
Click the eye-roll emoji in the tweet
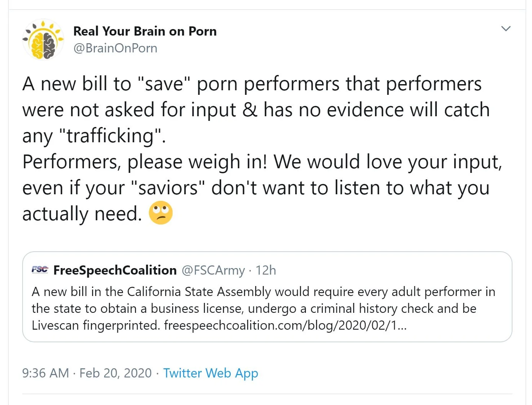(x=161, y=213)
